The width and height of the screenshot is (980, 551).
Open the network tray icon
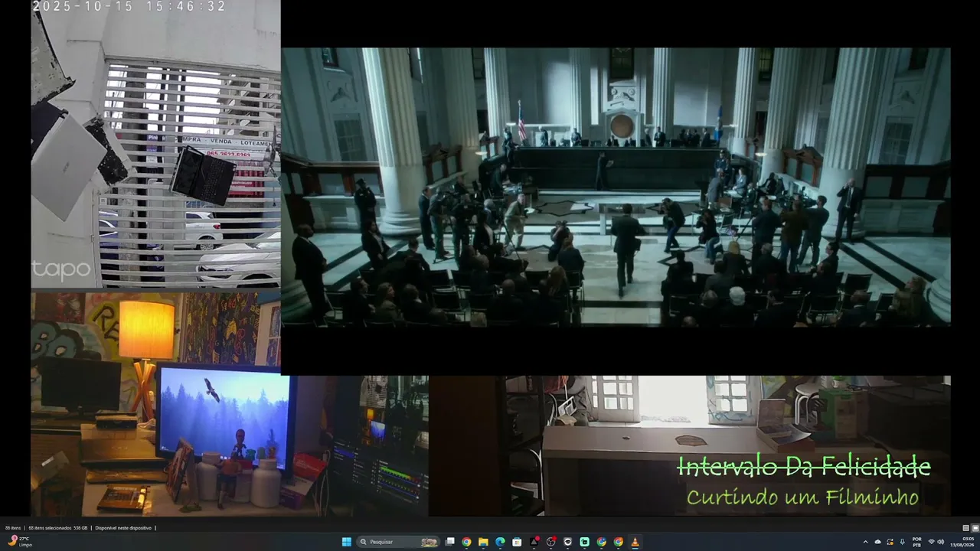(932, 542)
